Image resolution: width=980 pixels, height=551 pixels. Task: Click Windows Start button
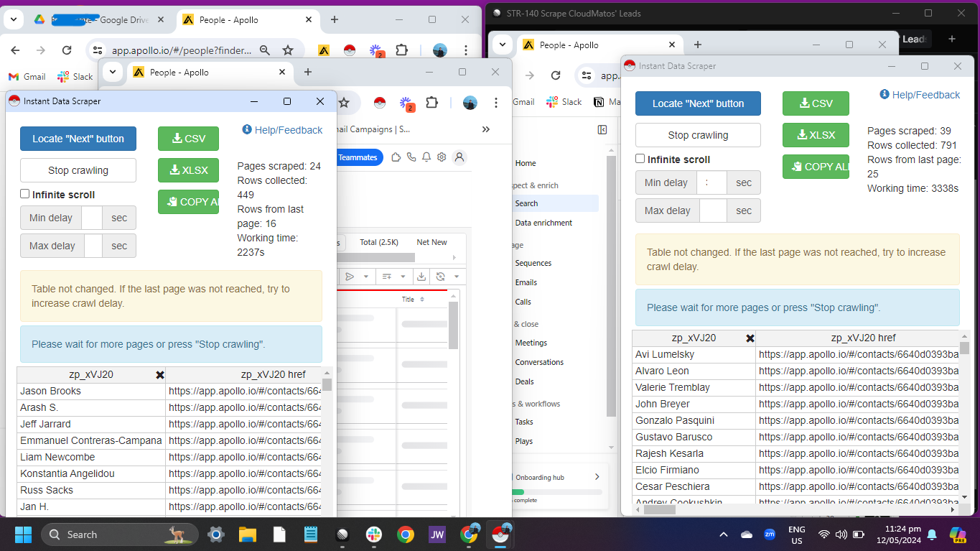(x=23, y=534)
